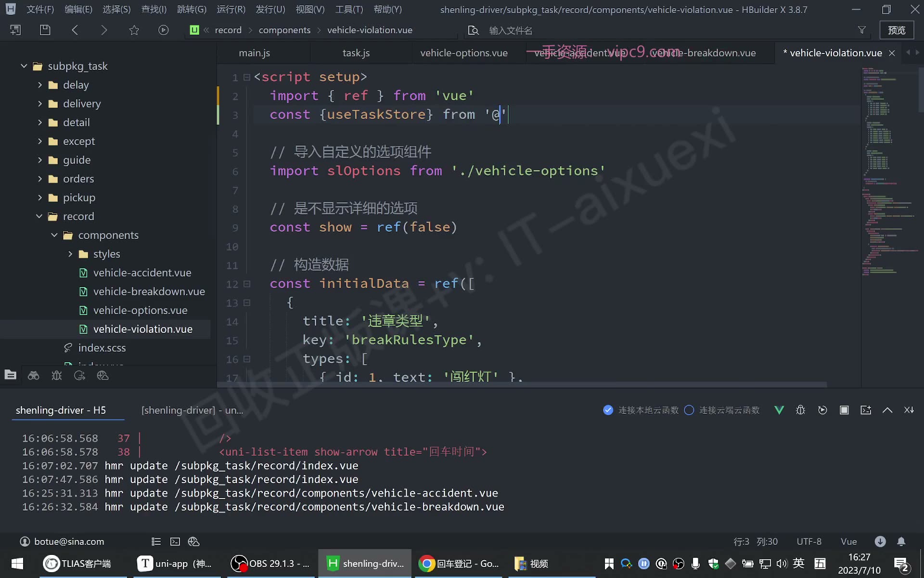Bookmark with the star icon in toolbar

134,30
